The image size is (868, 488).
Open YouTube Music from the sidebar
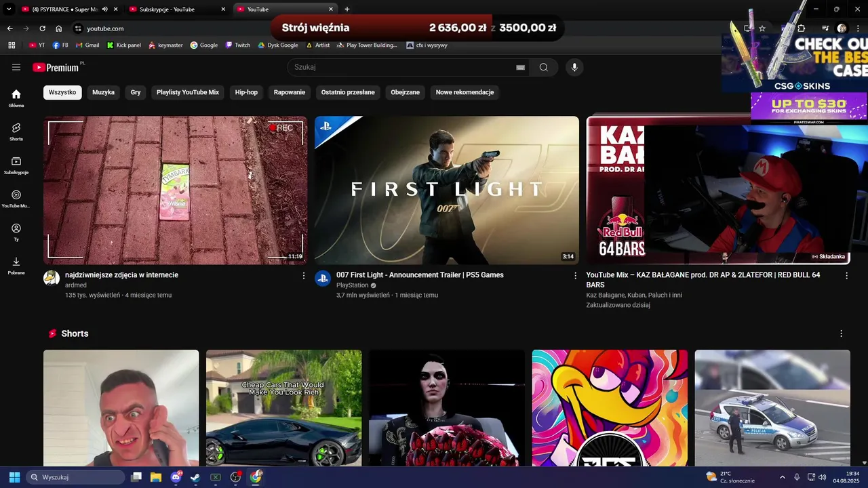(x=16, y=199)
